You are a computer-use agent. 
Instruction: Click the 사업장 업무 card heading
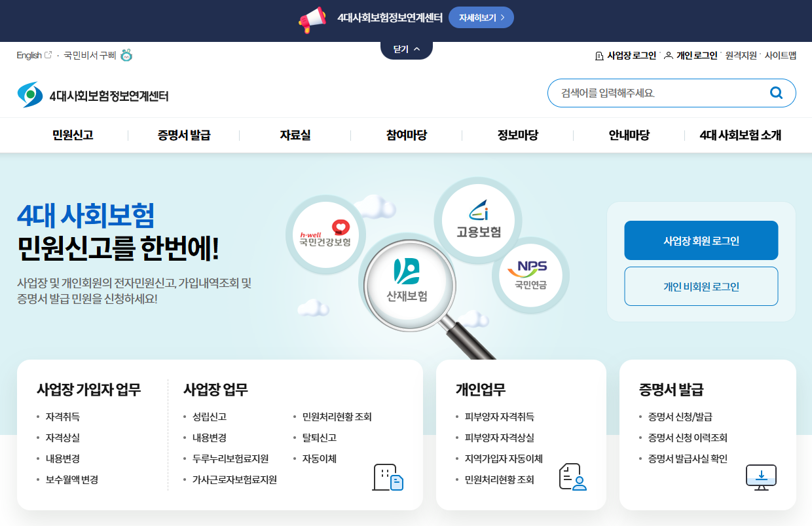click(216, 390)
